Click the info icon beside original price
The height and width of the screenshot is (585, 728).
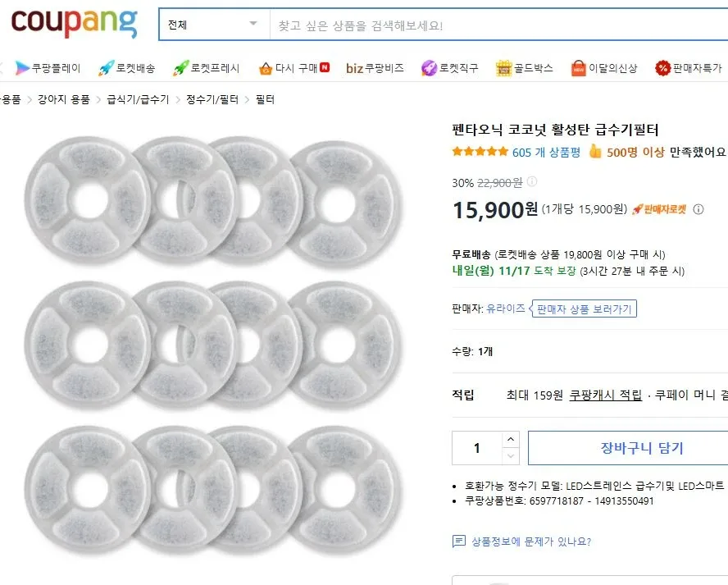pos(531,182)
